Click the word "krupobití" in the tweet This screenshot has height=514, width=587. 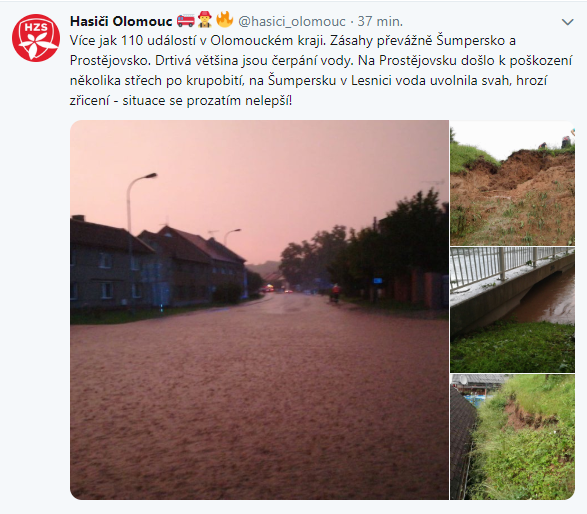[x=215, y=81]
